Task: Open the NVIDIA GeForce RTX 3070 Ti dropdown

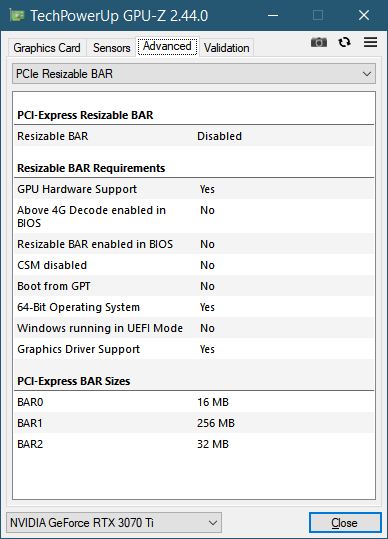Action: (114, 522)
